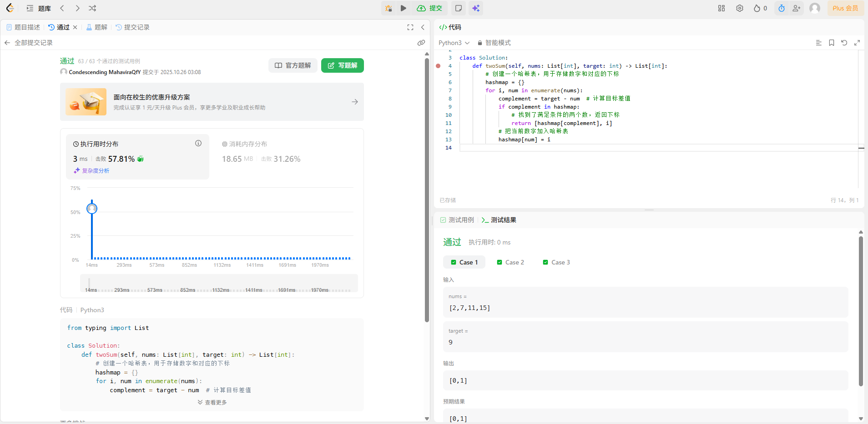868x424 pixels.
Task: Click the timer stopwatch icon
Action: coord(782,8)
